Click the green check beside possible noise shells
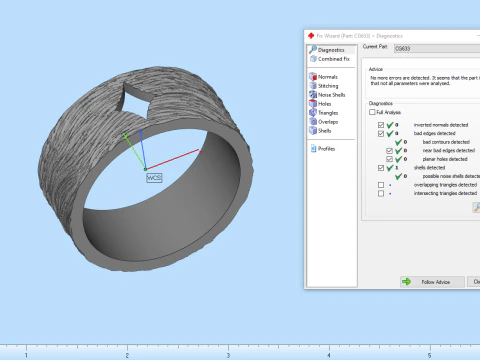The width and height of the screenshot is (480, 360). pos(398,176)
